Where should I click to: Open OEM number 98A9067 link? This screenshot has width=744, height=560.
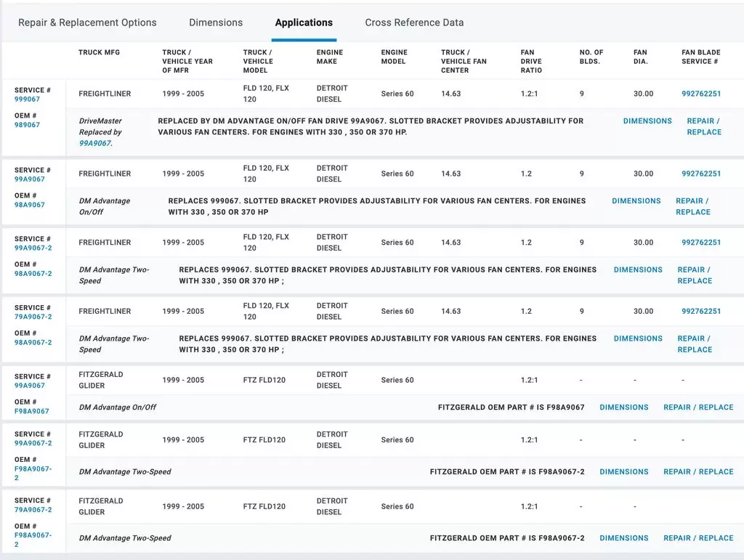coord(29,205)
